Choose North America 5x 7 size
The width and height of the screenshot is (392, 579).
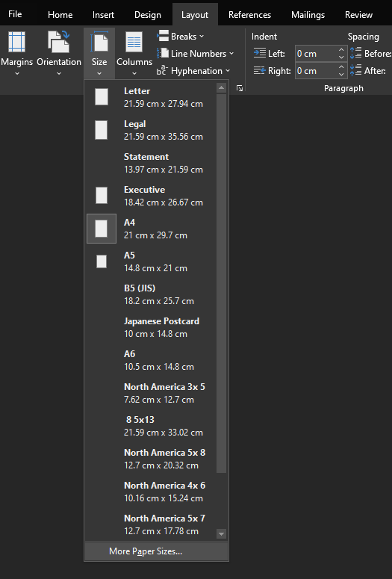pos(151,524)
